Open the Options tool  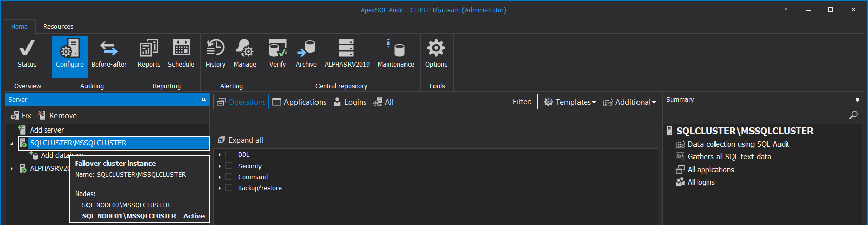point(436,54)
